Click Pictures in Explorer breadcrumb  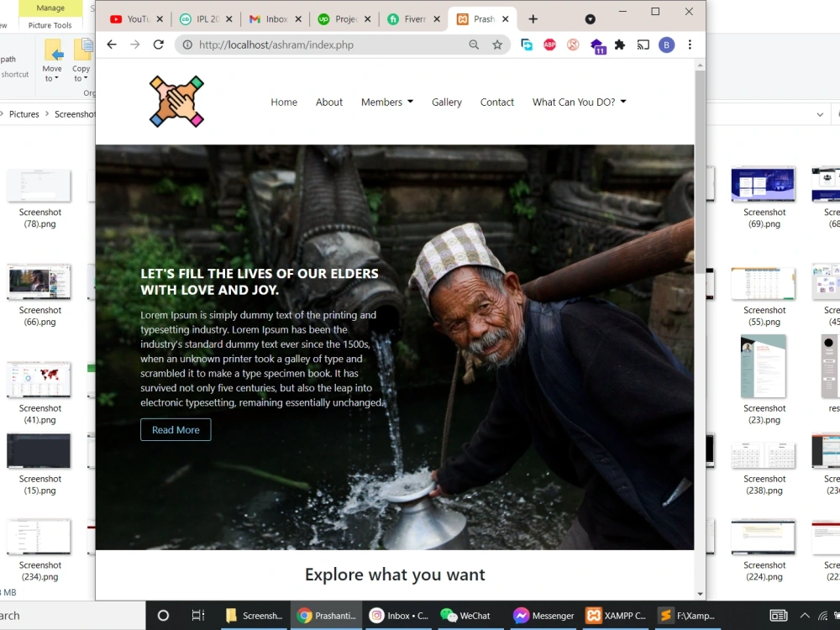pyautogui.click(x=24, y=114)
